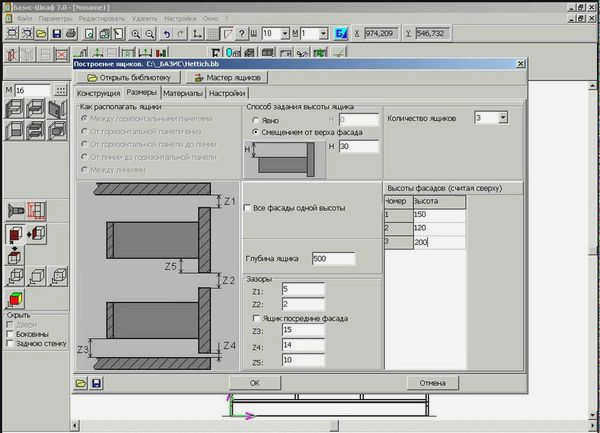Click the horizontal scrollbar at window bottom
Screen dimensions: 600x433
click(x=332, y=425)
